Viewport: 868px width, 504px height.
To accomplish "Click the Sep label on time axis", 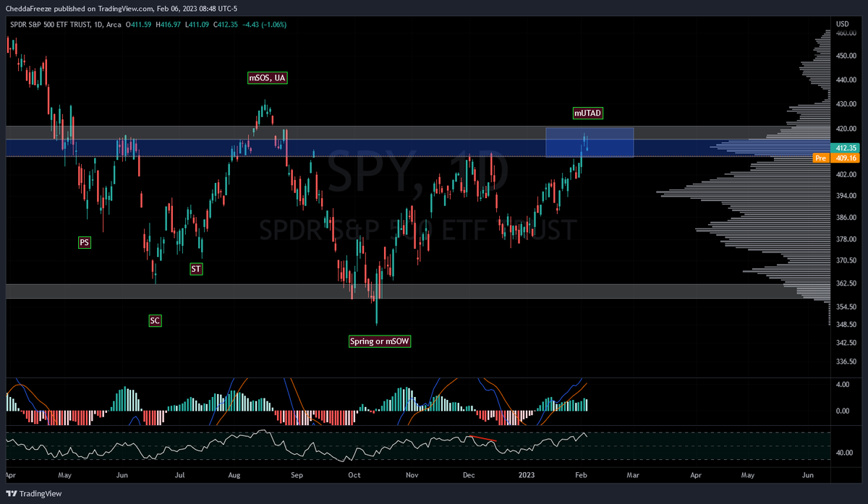I will tap(295, 476).
